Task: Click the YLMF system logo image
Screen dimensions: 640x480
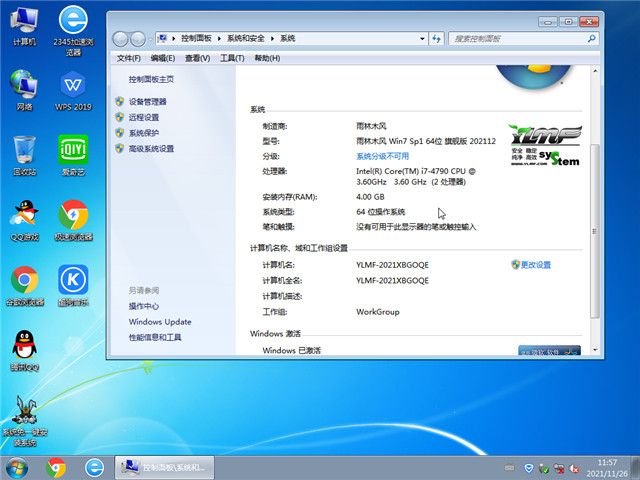Action: [545, 145]
